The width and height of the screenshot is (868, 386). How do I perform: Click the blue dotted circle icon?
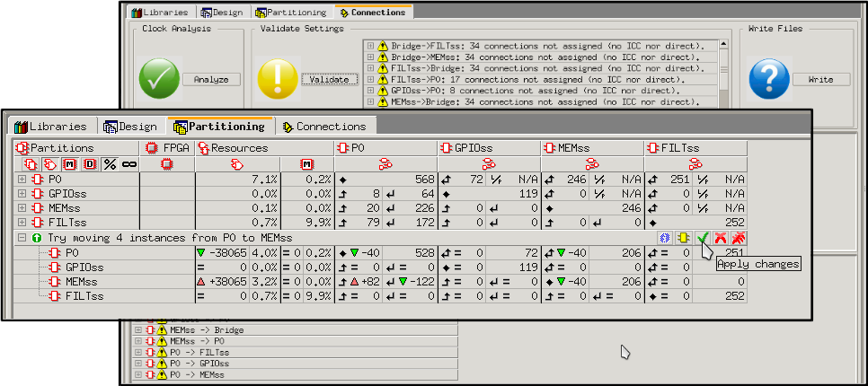click(x=665, y=238)
